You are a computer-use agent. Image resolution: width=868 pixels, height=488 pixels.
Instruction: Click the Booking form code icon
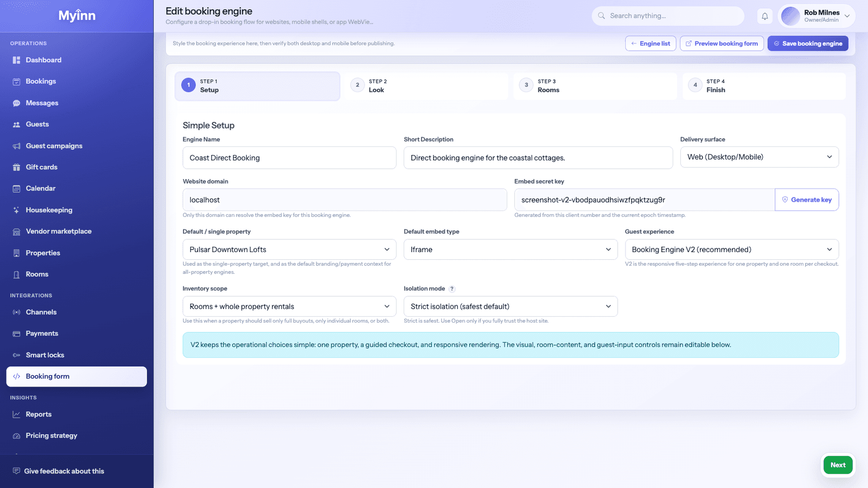[16, 376]
